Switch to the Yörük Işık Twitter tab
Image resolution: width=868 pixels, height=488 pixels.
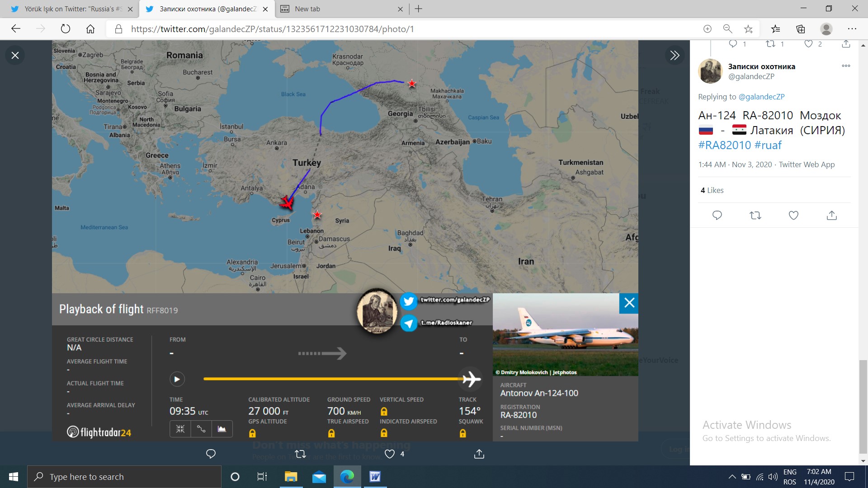tap(72, 9)
